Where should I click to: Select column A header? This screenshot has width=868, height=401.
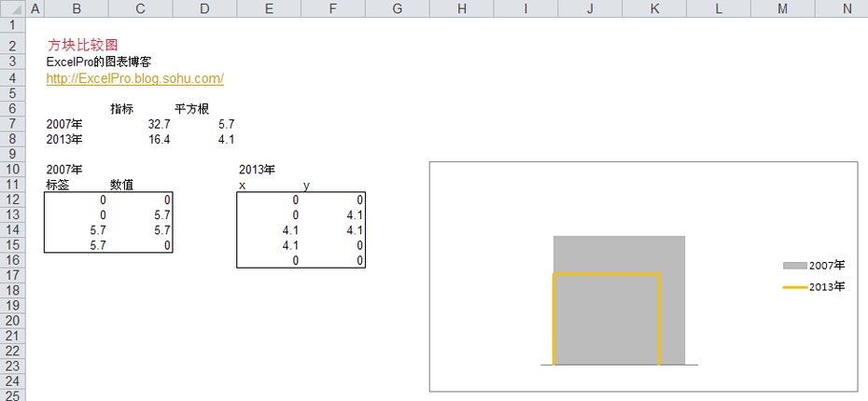point(35,8)
